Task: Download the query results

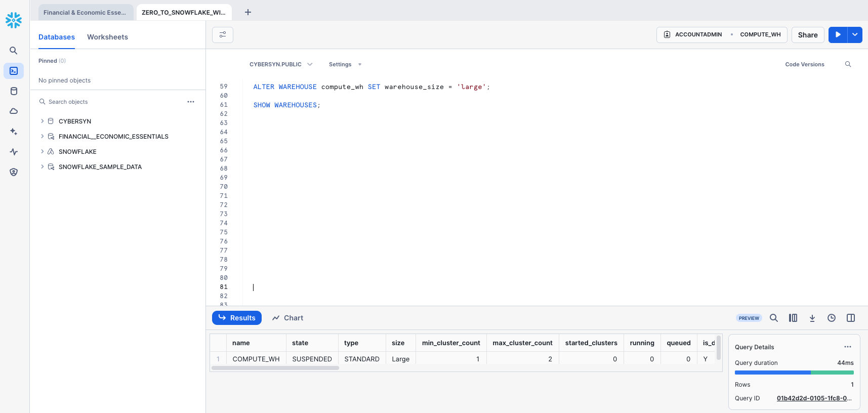Action: pos(812,318)
